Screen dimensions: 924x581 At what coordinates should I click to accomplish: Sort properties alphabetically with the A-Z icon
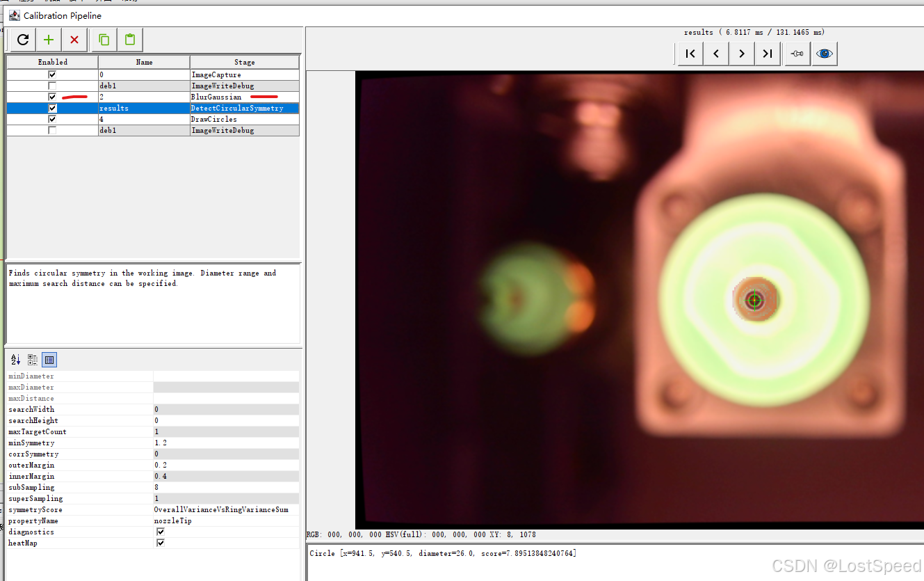[x=16, y=360]
